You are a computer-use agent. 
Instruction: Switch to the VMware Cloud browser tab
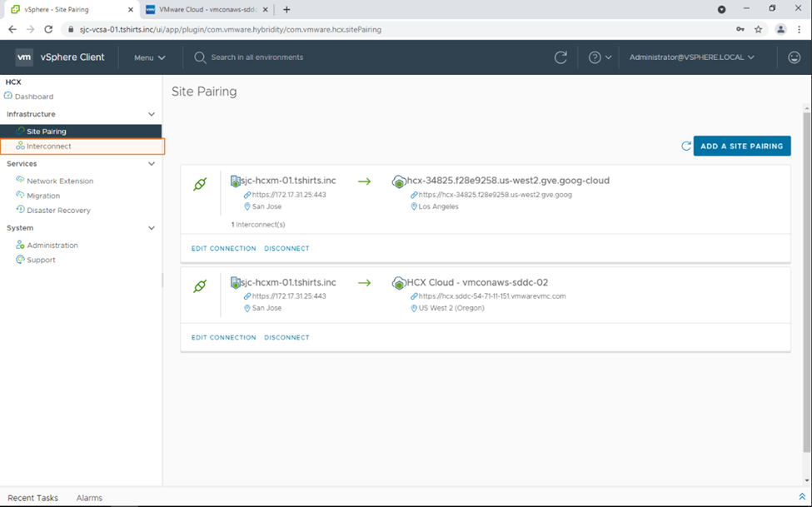point(204,10)
